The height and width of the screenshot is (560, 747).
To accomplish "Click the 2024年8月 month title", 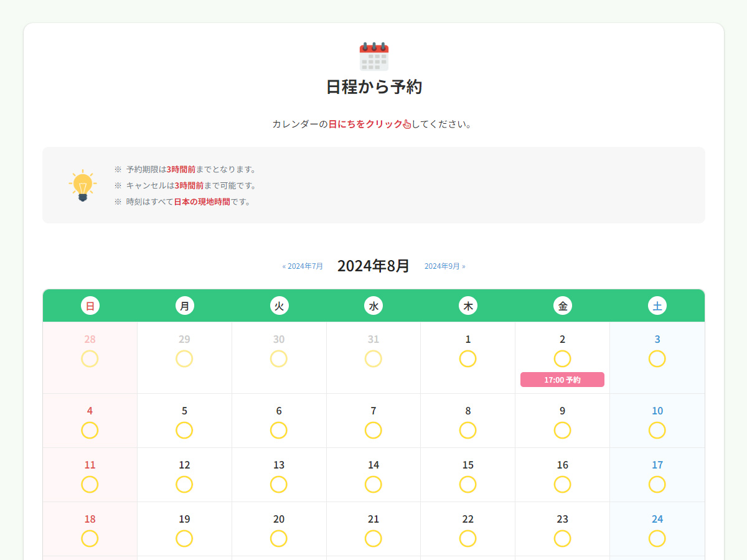I will 373,265.
